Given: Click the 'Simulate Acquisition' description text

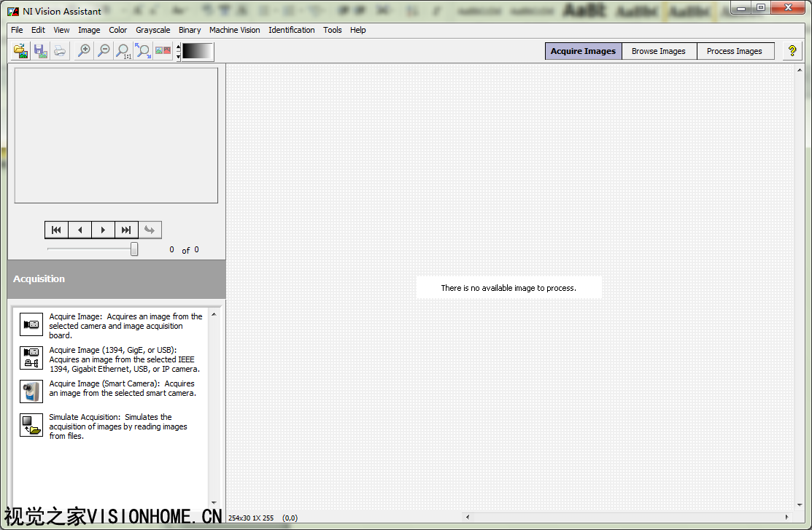Looking at the screenshot, I should click(x=118, y=426).
